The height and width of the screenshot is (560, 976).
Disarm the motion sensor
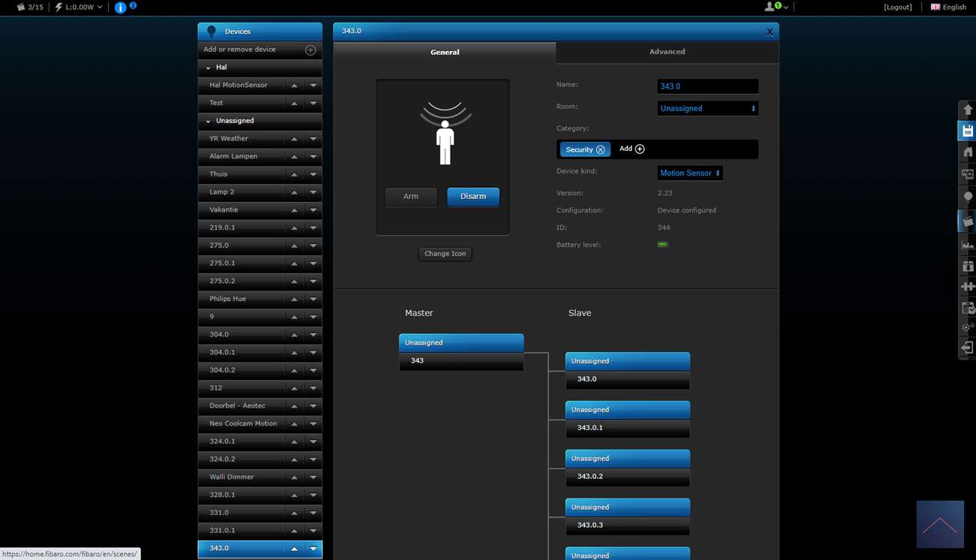click(473, 197)
